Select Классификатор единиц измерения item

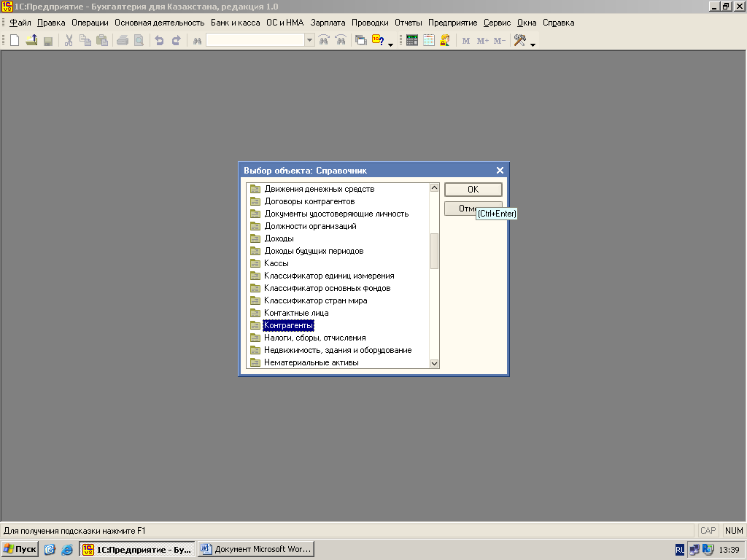pos(329,276)
